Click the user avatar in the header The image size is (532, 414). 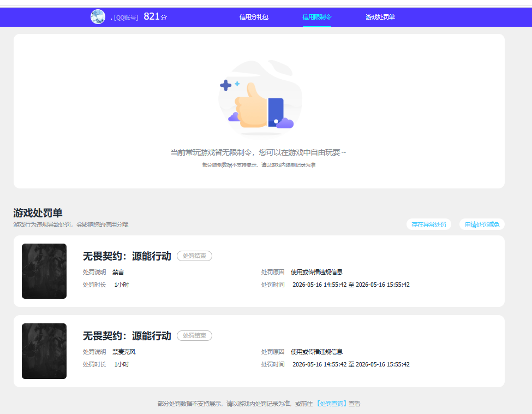[98, 16]
